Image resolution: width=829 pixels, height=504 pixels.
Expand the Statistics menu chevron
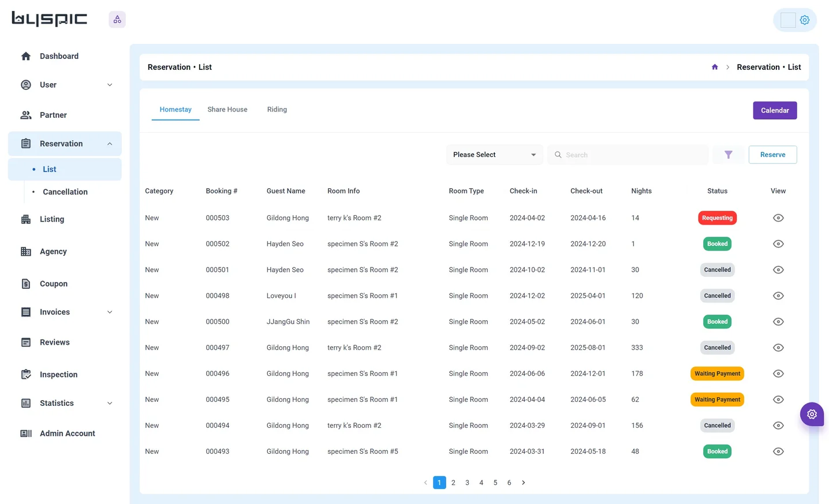point(110,404)
